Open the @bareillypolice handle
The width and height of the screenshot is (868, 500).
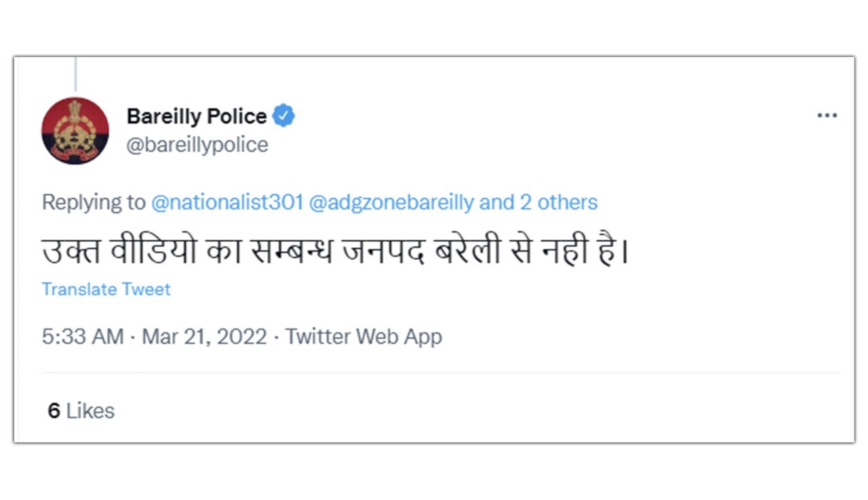click(197, 144)
